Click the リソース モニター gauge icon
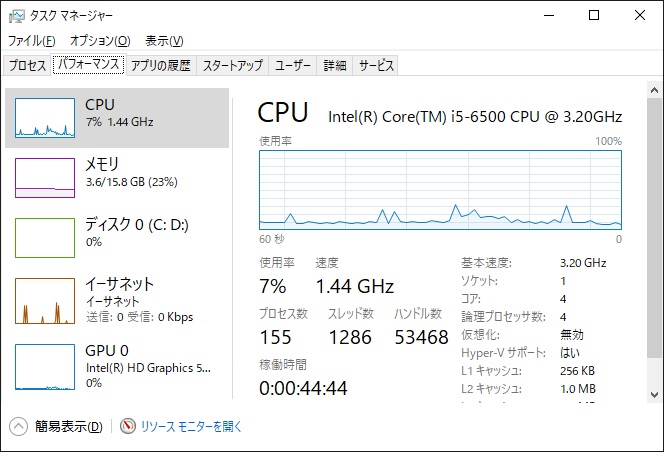Screen dimensions: 664x452 coord(128,426)
